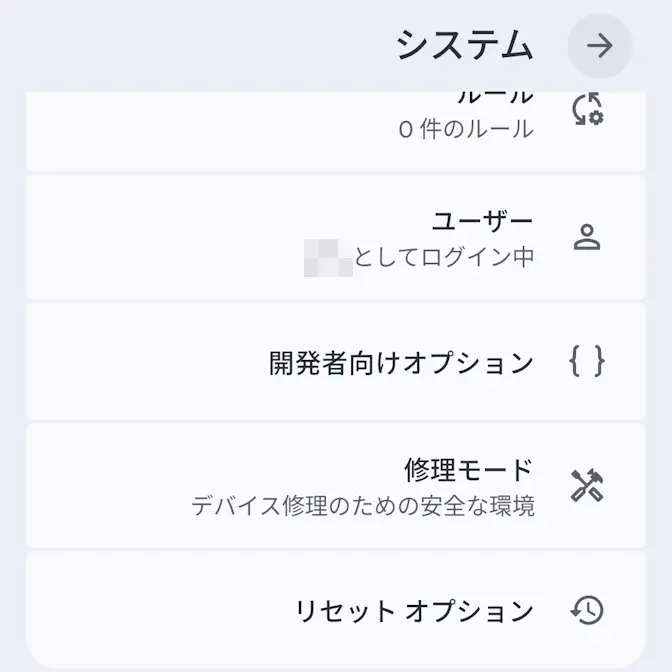Click the user person icon
672x672 pixels.
pos(587,237)
